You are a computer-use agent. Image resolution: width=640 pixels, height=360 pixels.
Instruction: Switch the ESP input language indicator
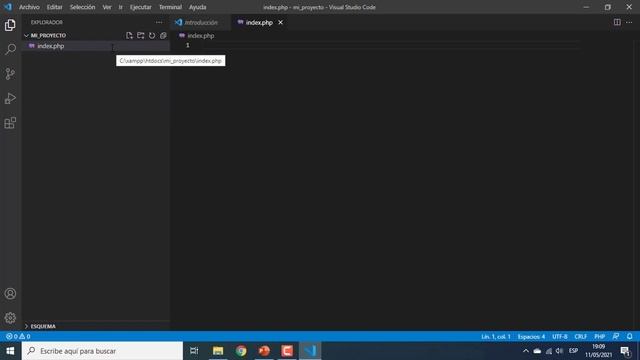coord(573,351)
